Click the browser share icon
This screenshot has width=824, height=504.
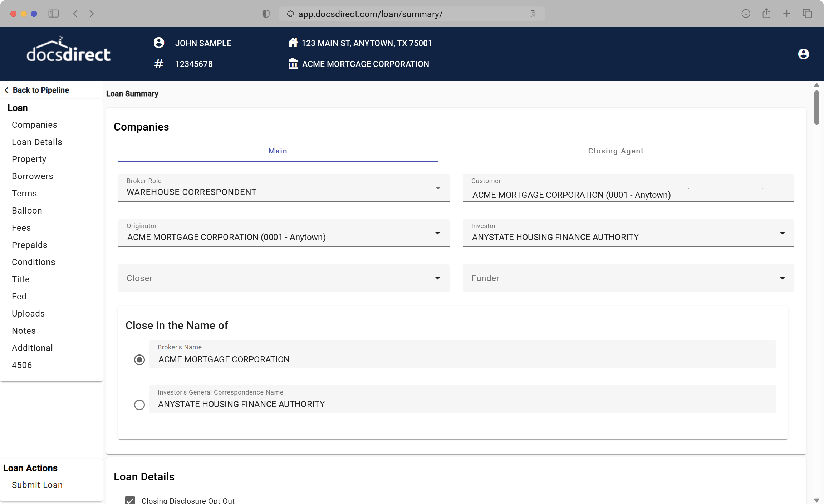click(766, 14)
